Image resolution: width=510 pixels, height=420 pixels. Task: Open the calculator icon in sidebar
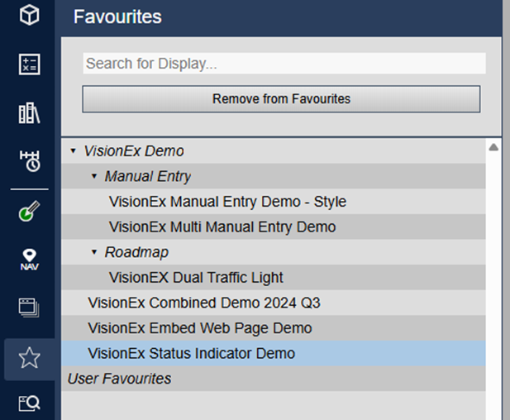(x=29, y=64)
